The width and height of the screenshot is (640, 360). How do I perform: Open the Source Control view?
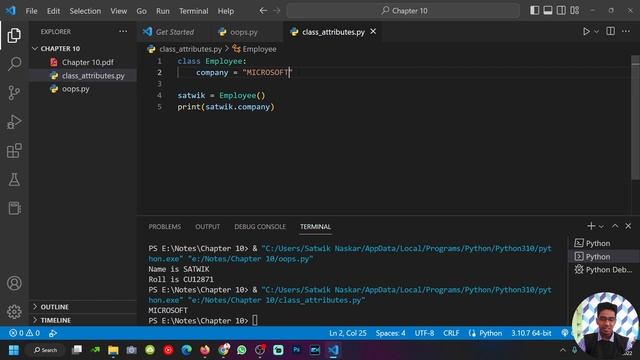[x=14, y=93]
